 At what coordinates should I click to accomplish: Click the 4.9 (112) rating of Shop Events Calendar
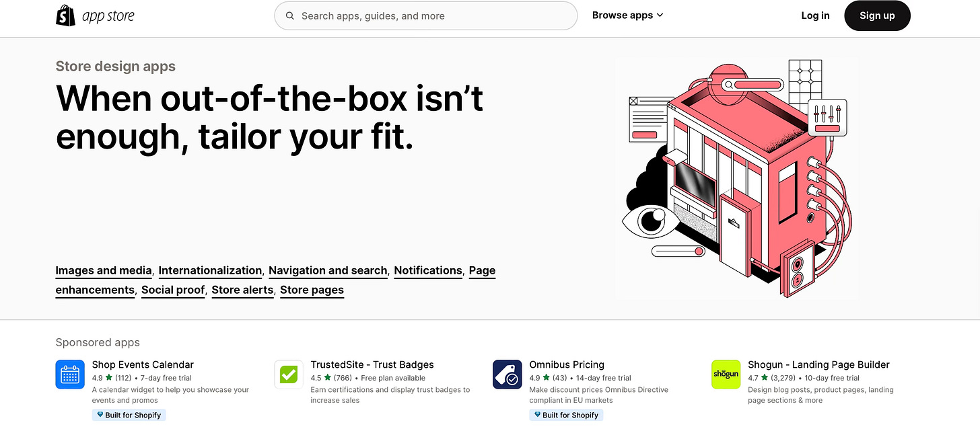pyautogui.click(x=112, y=378)
